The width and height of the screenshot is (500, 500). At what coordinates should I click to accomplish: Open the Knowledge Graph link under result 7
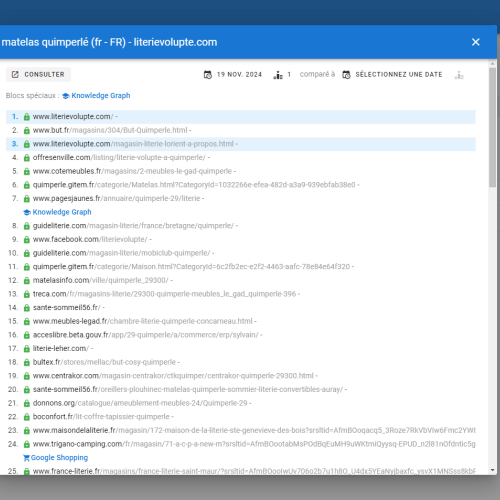pyautogui.click(x=62, y=212)
